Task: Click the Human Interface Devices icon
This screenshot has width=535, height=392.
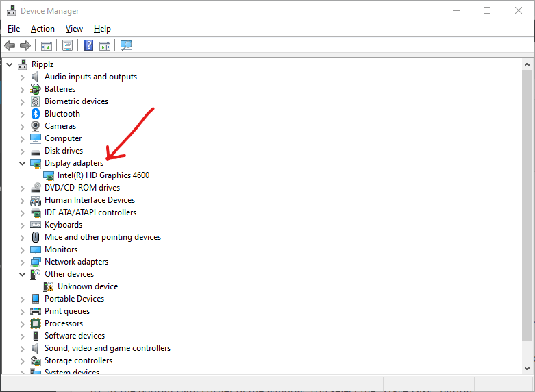Action: click(36, 200)
